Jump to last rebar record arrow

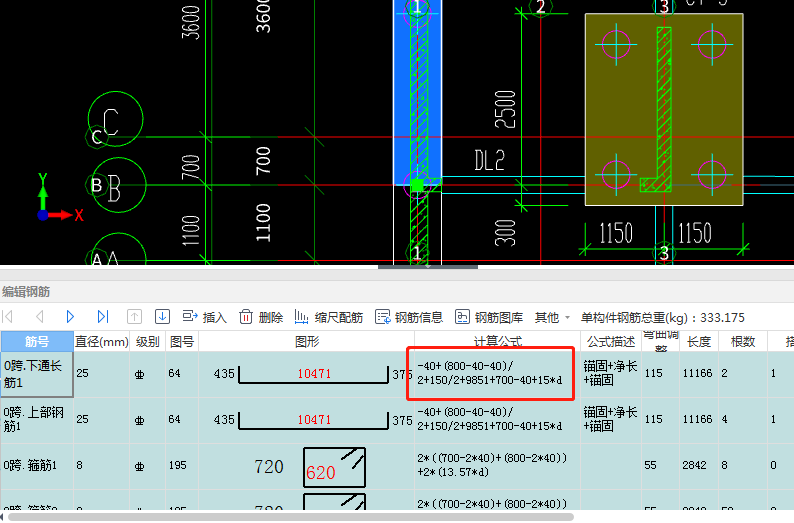point(103,317)
